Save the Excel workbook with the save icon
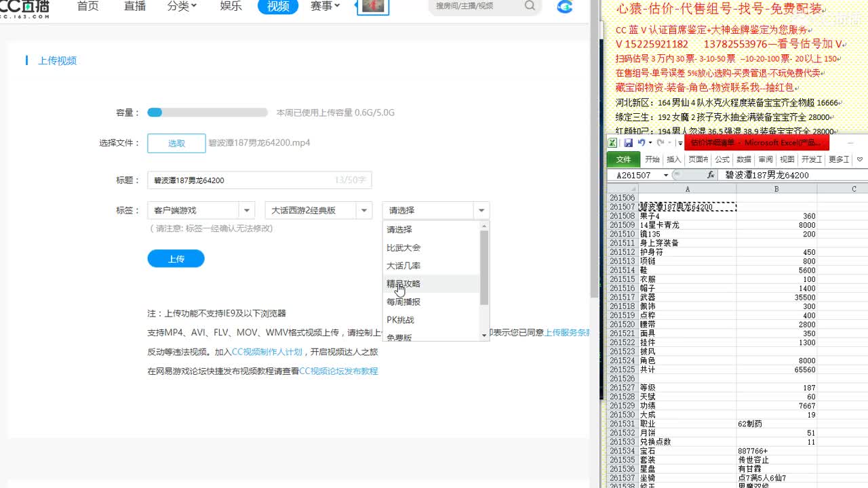This screenshot has width=868, height=488. tap(628, 143)
